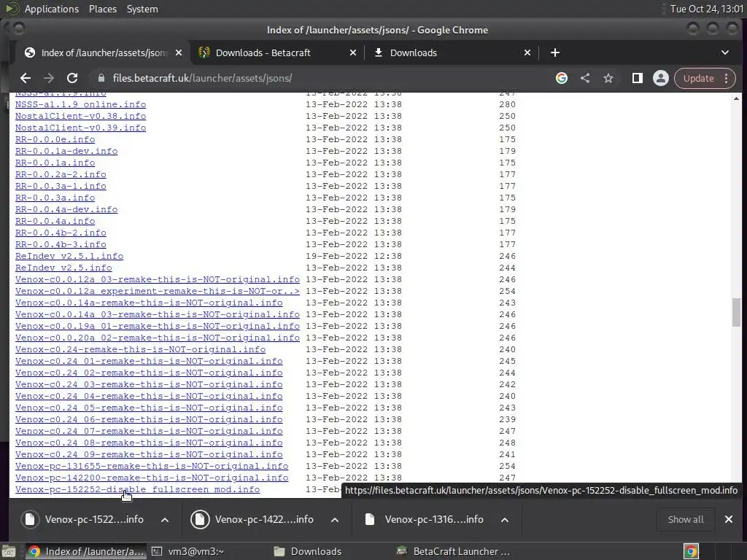Image resolution: width=747 pixels, height=560 pixels.
Task: Open the side panel icon
Action: [637, 78]
